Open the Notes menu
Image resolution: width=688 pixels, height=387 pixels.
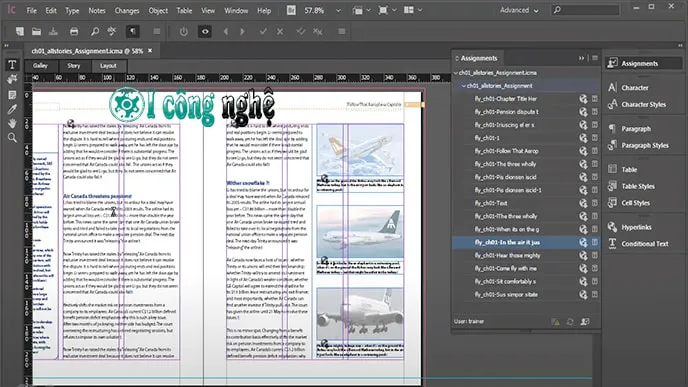pos(97,11)
